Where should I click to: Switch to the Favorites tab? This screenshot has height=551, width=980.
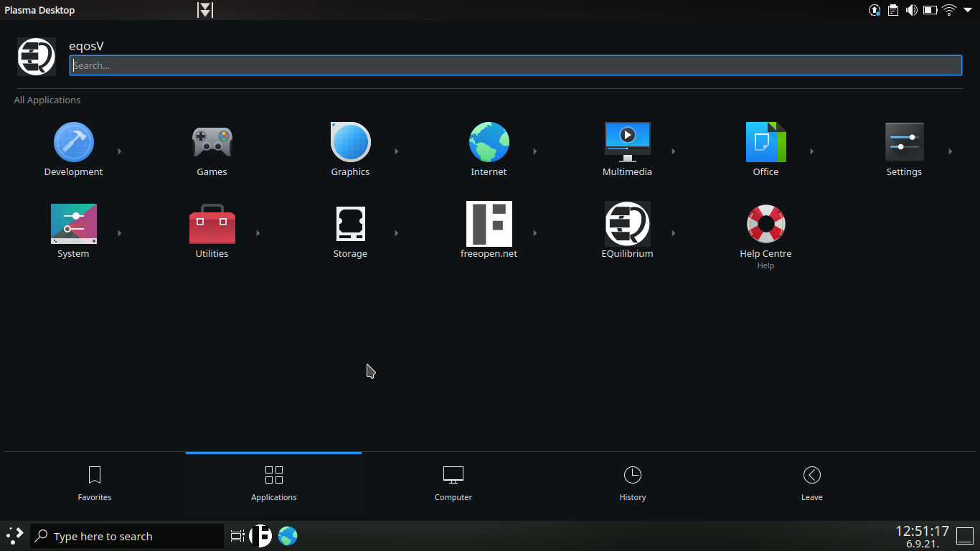click(95, 484)
